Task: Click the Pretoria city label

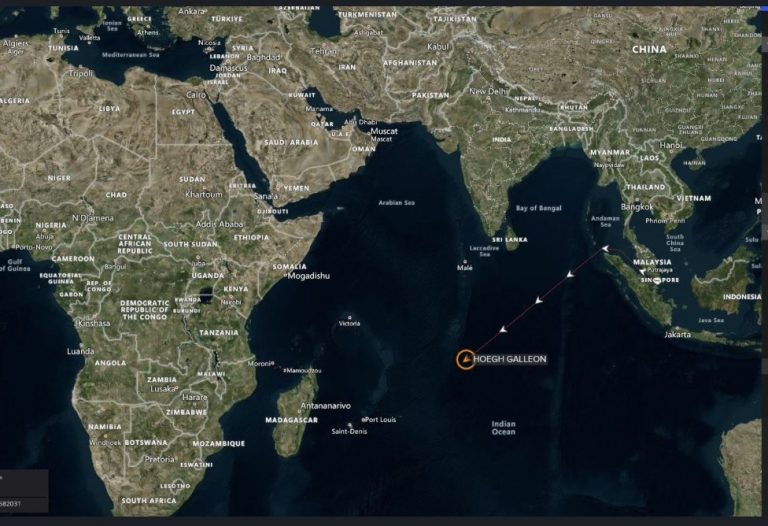Action: (159, 459)
